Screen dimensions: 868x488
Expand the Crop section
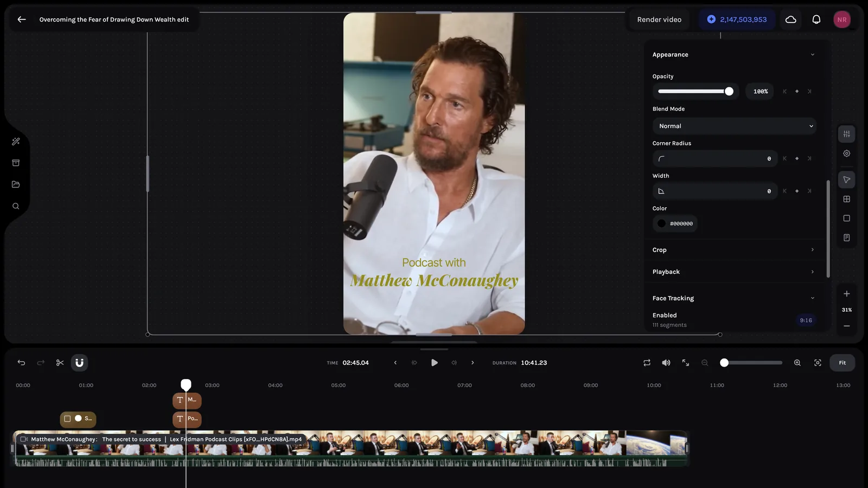733,250
